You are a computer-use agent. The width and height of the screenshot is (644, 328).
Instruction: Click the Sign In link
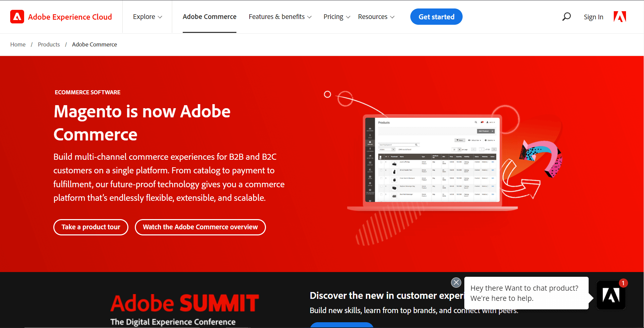pos(593,17)
